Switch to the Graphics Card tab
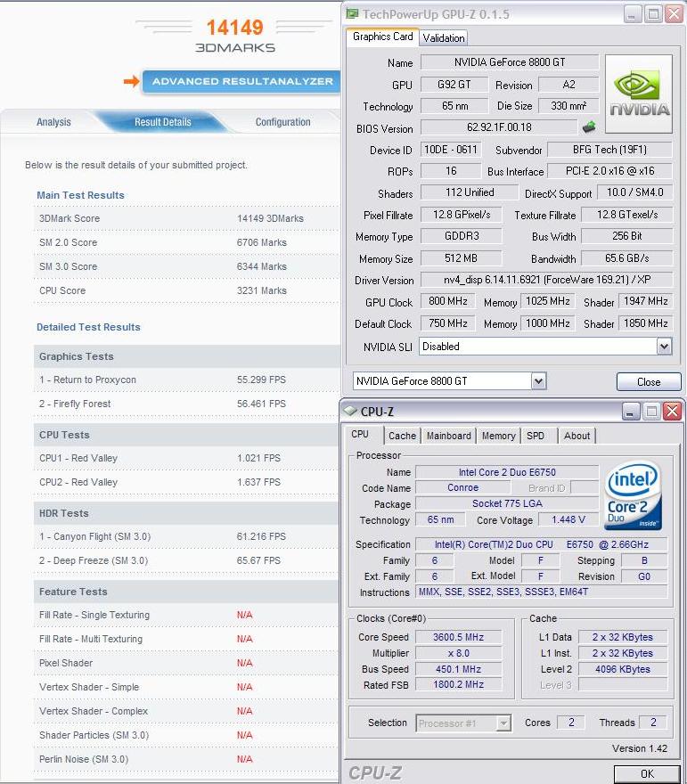The width and height of the screenshot is (687, 784). [x=382, y=37]
